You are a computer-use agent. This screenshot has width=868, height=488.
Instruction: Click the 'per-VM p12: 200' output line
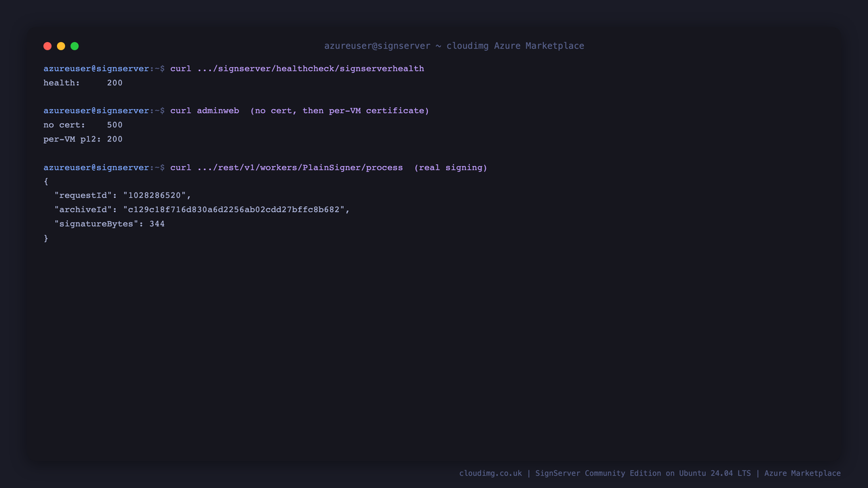(83, 139)
